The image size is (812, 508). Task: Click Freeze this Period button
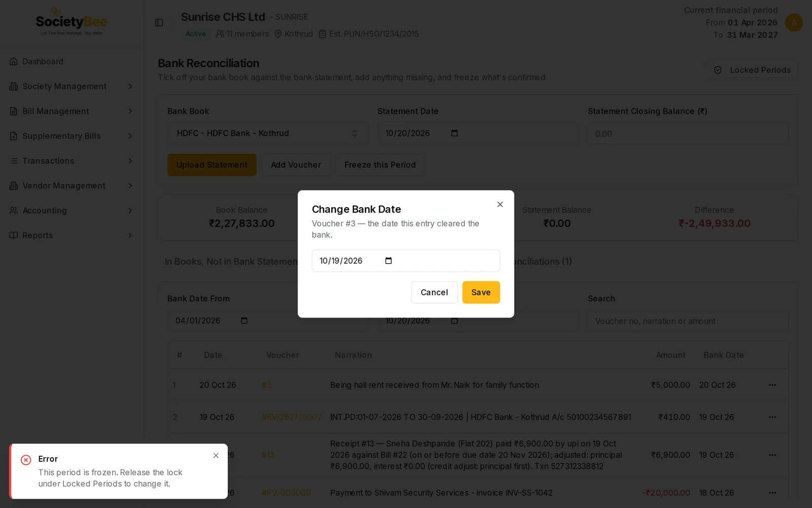point(380,165)
